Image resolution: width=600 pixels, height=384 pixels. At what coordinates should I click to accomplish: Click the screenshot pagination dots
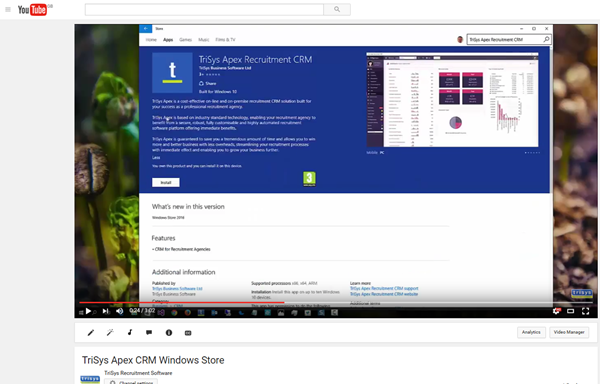(x=532, y=153)
